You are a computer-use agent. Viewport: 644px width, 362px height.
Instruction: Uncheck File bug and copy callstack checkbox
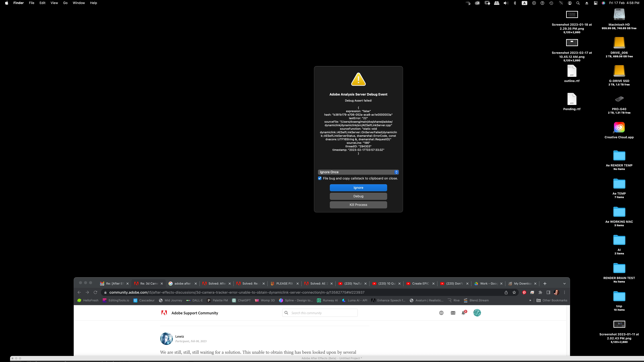[x=319, y=178]
